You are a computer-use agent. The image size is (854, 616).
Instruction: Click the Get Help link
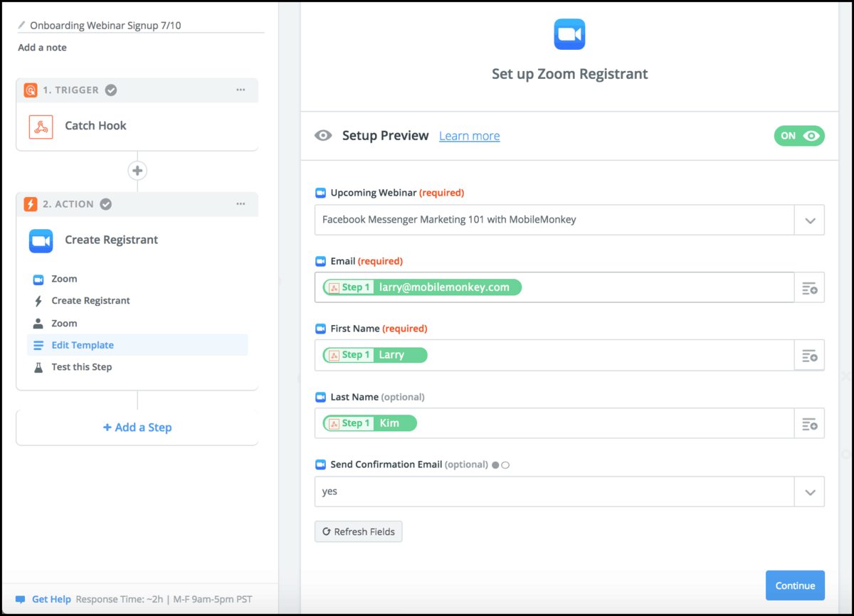pos(51,600)
